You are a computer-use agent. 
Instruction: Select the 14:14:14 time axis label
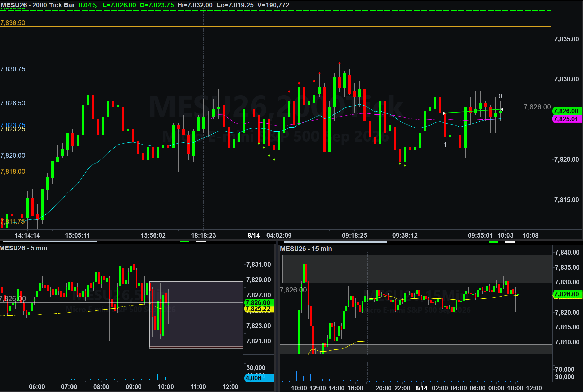click(x=27, y=235)
